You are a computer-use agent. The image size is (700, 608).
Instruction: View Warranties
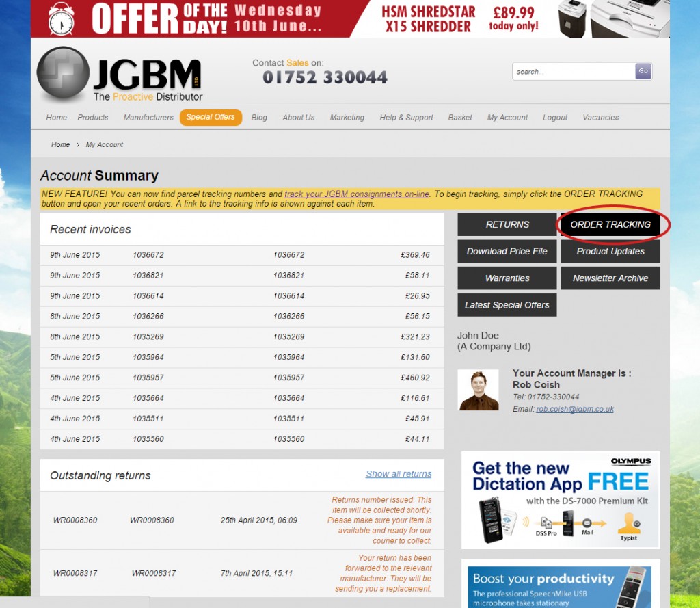point(507,278)
